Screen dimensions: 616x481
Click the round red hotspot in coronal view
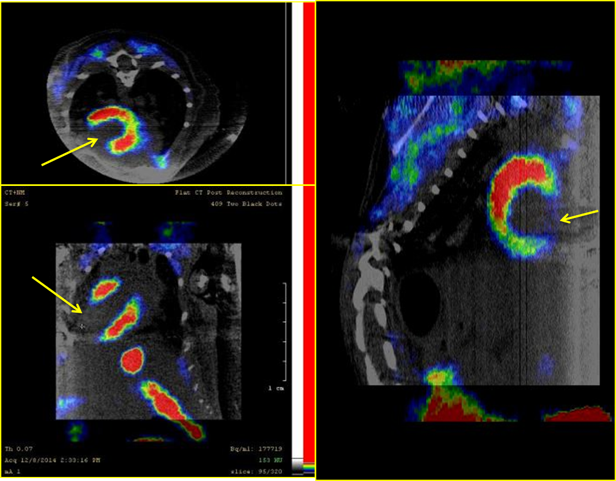pos(134,358)
